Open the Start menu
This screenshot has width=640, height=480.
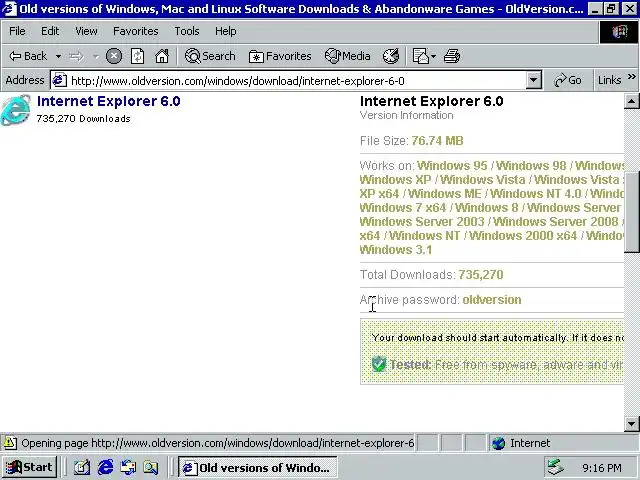[x=29, y=467]
